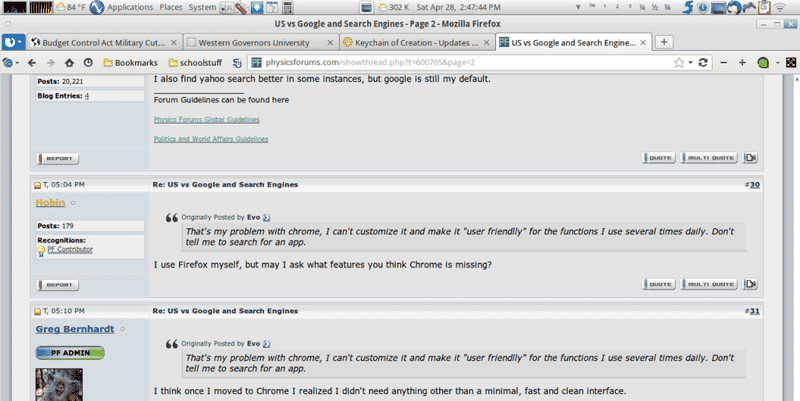The width and height of the screenshot is (800, 401).
Task: Toggle Greg Bernhardt's online status indicator
Action: pos(122,330)
